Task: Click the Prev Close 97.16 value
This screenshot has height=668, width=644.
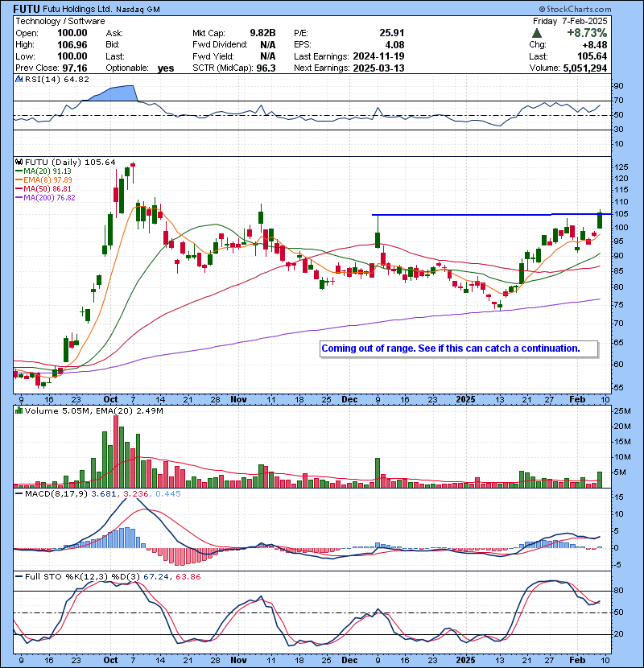Action: [75, 68]
